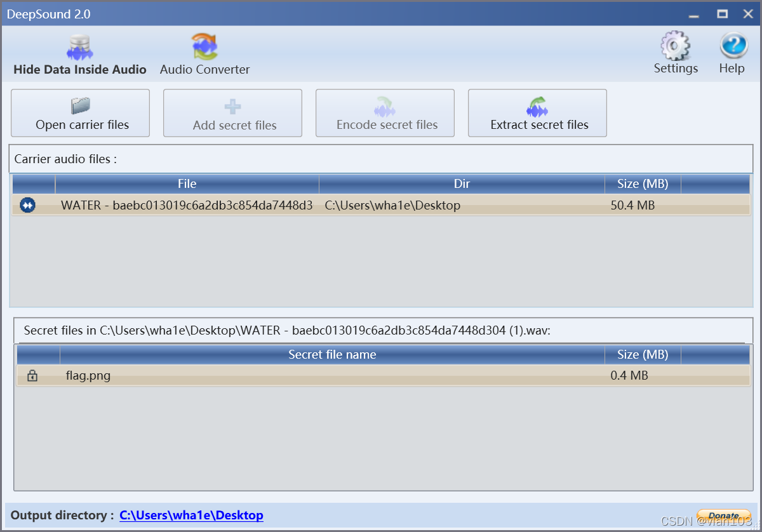Image resolution: width=762 pixels, height=532 pixels.
Task: Click the 50.4 MB size cell
Action: pos(632,205)
